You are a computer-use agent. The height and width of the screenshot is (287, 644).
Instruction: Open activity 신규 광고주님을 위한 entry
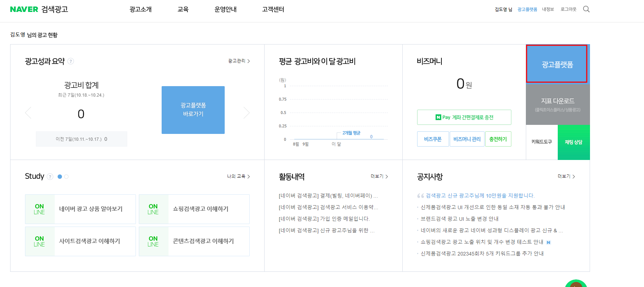pos(327,231)
